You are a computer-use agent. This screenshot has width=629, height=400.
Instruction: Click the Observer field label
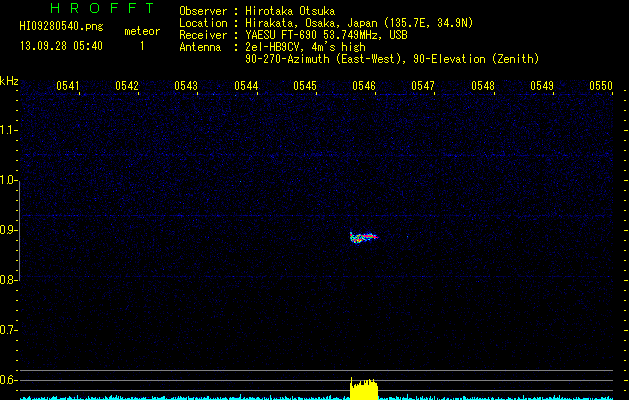tap(203, 11)
